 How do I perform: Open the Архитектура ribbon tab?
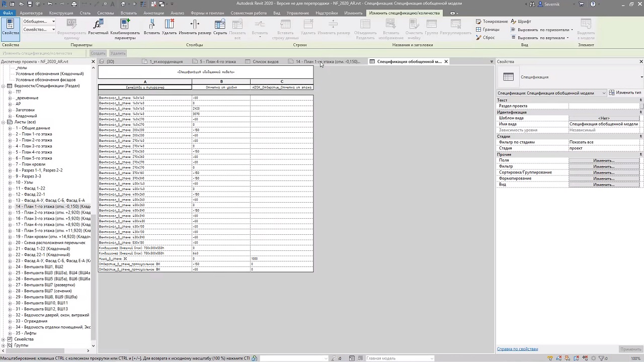31,13
